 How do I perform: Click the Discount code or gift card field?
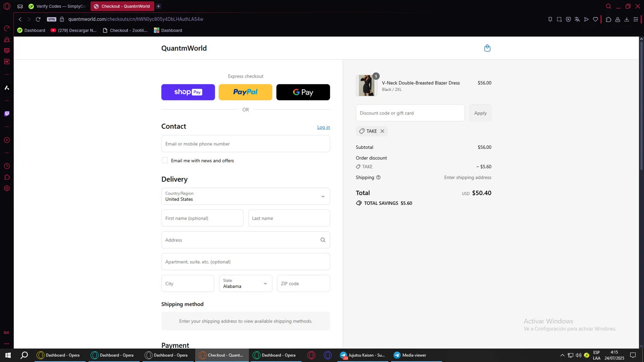410,113
